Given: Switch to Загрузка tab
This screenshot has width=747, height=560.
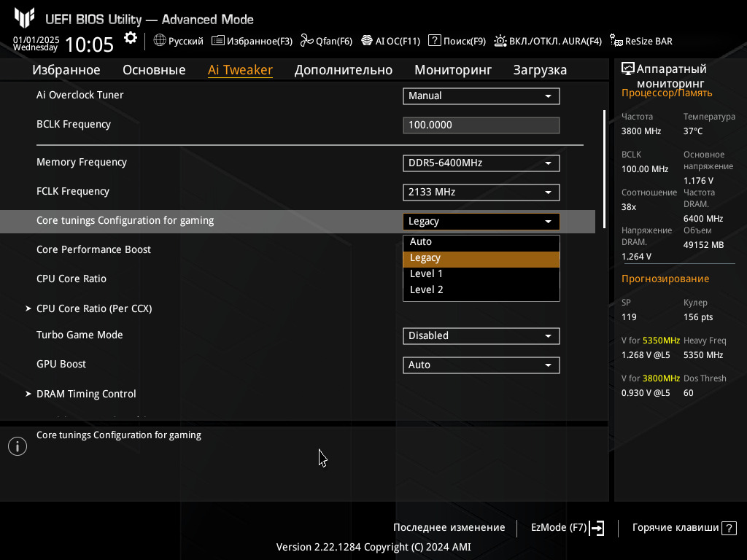Looking at the screenshot, I should pyautogui.click(x=540, y=70).
